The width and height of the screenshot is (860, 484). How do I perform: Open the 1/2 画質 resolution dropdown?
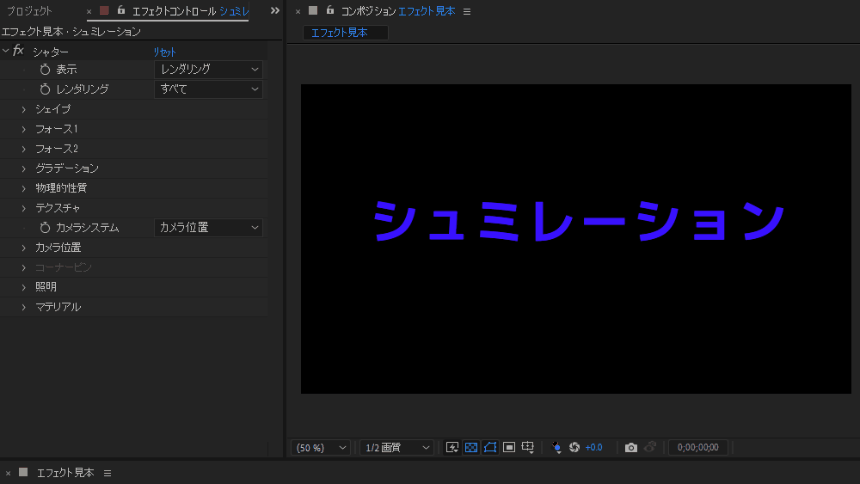tap(397, 448)
